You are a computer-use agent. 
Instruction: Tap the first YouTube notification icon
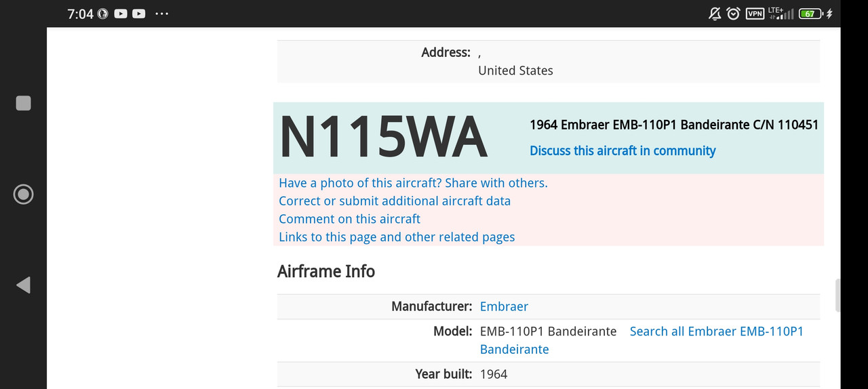[x=121, y=14]
